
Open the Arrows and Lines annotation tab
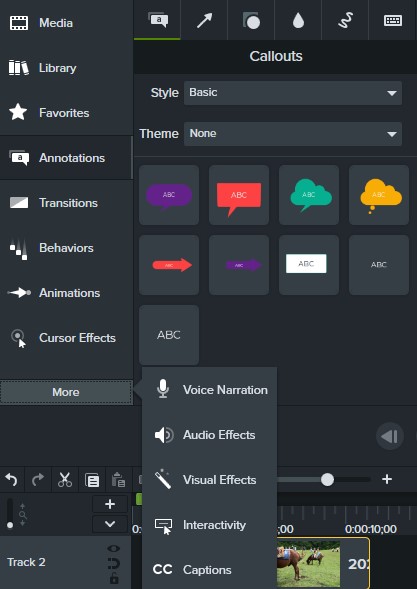click(x=204, y=20)
